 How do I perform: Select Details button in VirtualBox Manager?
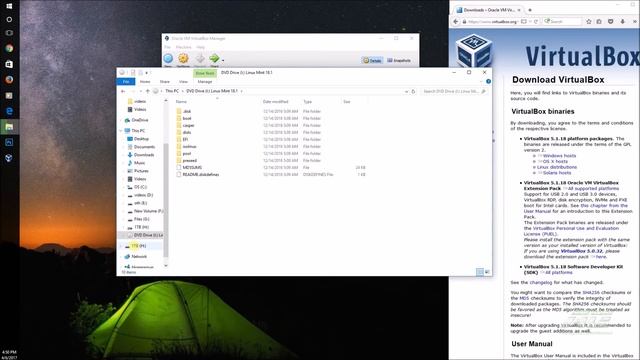(x=372, y=60)
